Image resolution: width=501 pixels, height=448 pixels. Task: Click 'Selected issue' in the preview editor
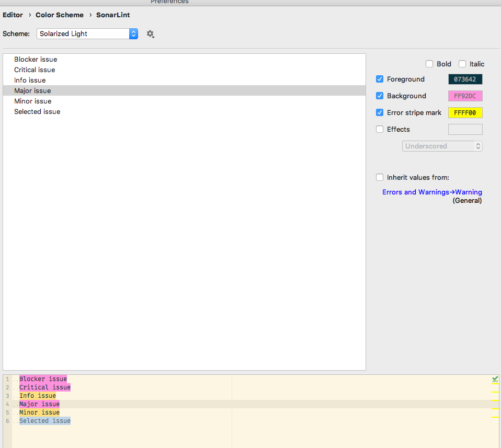click(x=45, y=421)
